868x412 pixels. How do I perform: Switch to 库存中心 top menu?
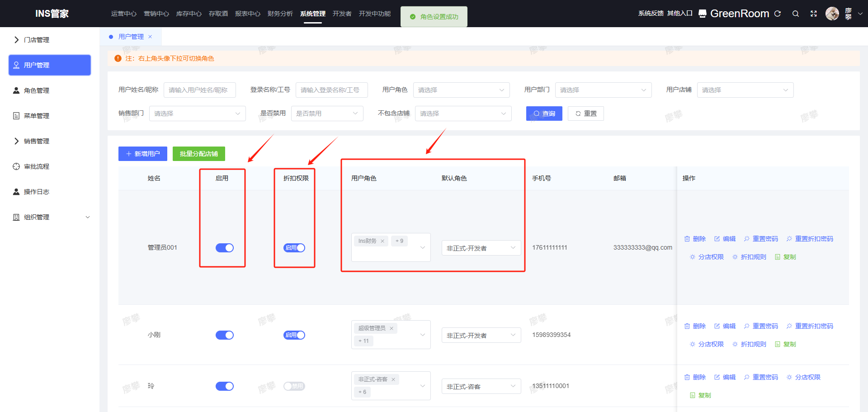coord(189,14)
